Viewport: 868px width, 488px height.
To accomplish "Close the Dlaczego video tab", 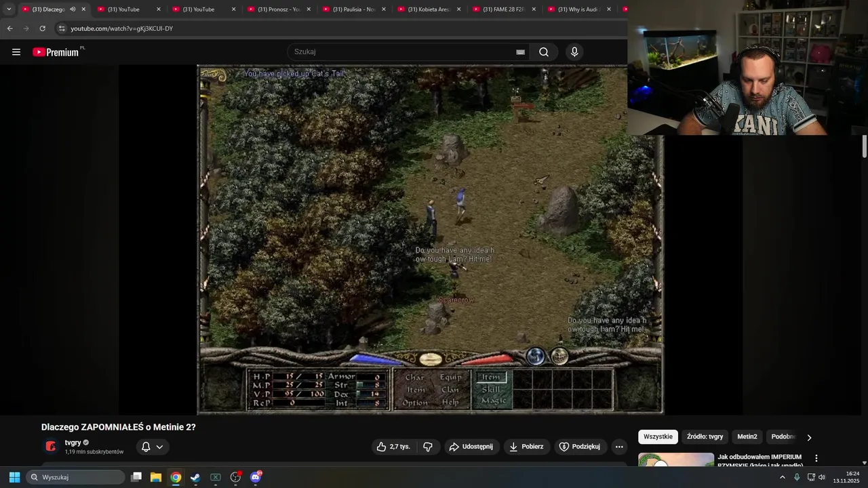I will point(83,9).
